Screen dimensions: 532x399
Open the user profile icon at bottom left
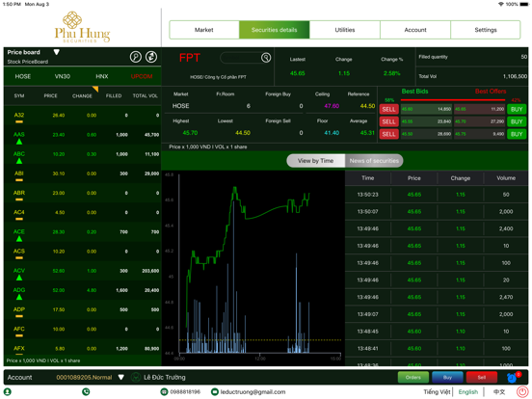tap(7, 392)
